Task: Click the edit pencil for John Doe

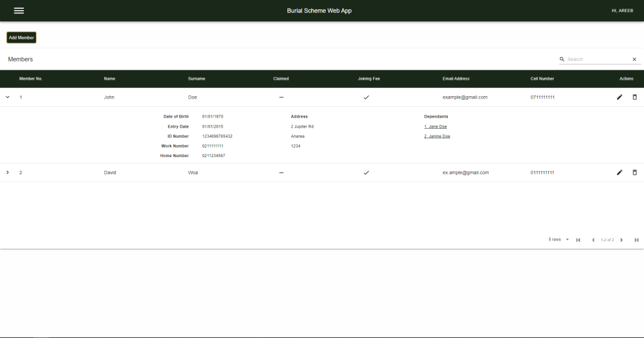Action: (x=619, y=97)
